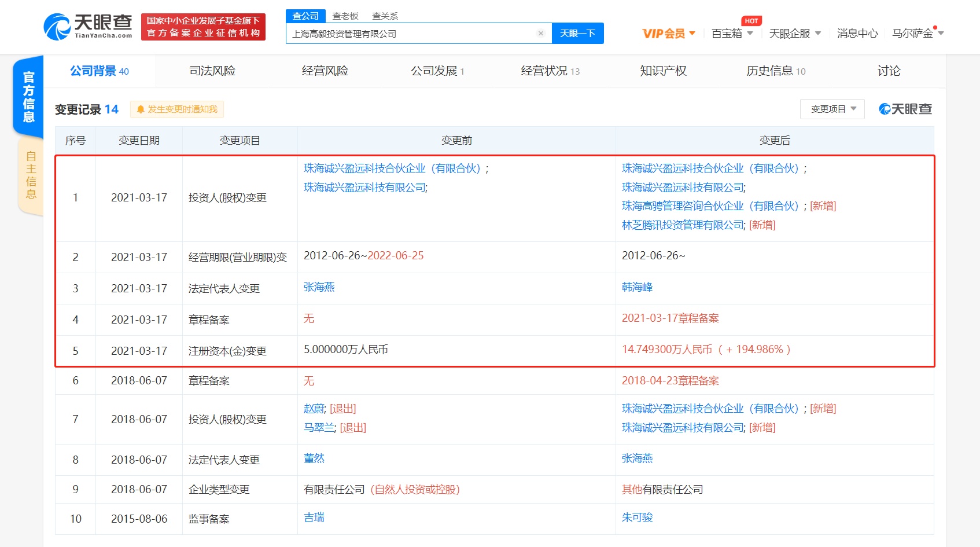The width and height of the screenshot is (980, 547).
Task: Click the 林芝腾讯投资管理有限公司 link
Action: (683, 225)
